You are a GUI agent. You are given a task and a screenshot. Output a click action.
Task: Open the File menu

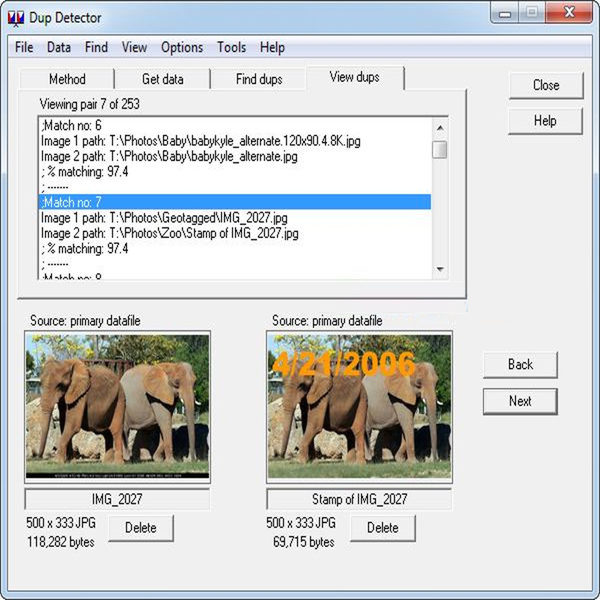click(x=24, y=47)
